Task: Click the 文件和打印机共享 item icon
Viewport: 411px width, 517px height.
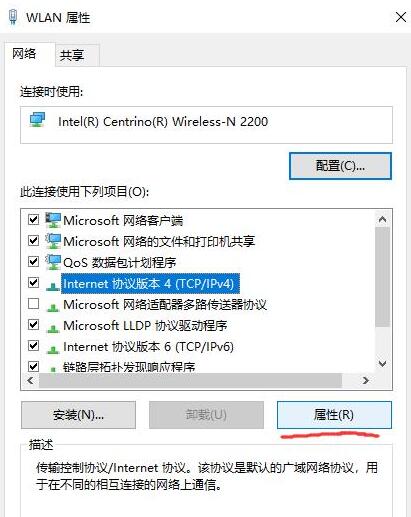Action: point(53,241)
